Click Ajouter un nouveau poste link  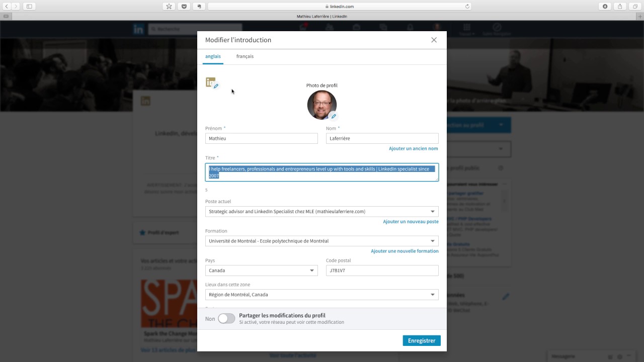[x=411, y=222]
